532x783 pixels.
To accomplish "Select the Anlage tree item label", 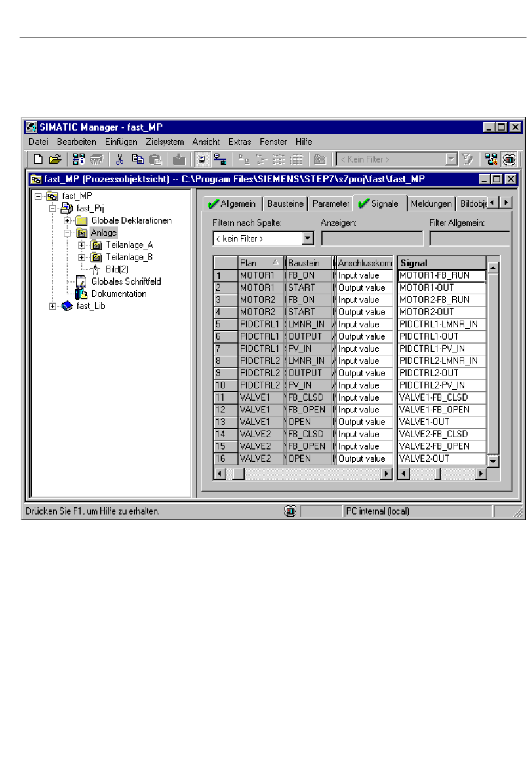I will (104, 233).
